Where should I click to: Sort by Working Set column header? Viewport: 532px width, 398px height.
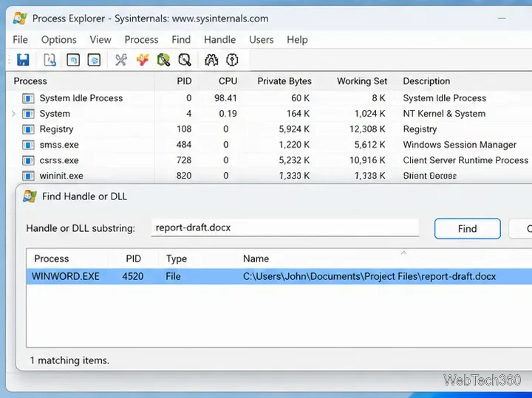click(x=361, y=81)
